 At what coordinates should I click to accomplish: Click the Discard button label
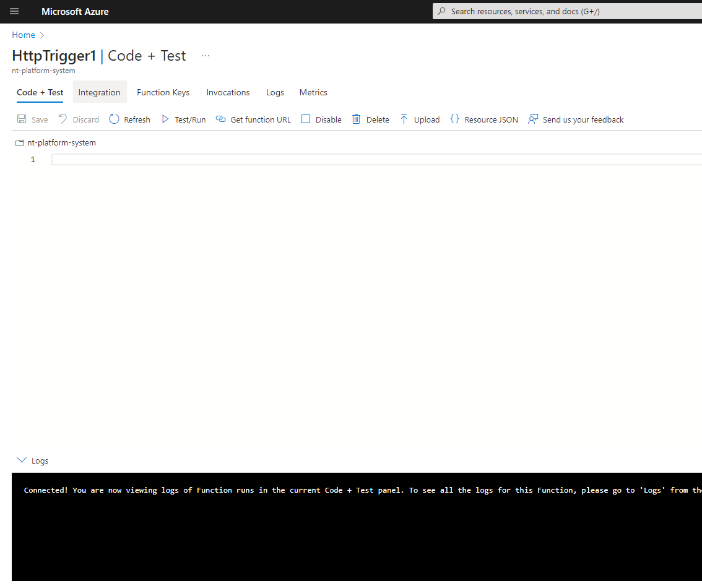[x=86, y=119]
